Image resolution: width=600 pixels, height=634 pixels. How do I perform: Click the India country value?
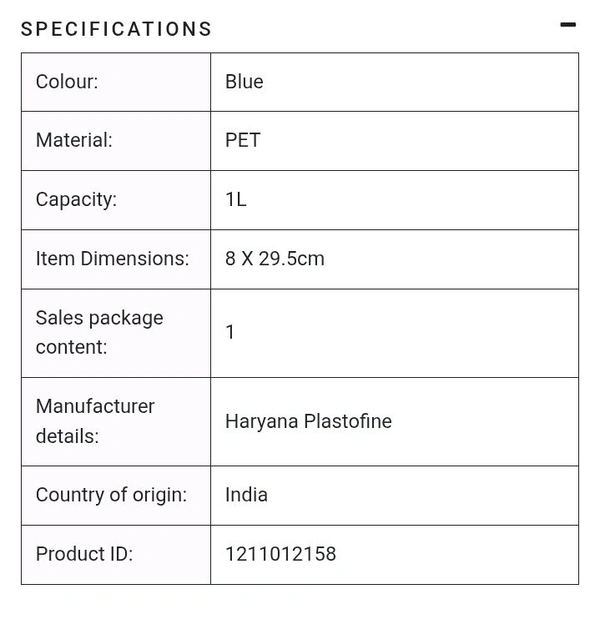[x=246, y=495]
